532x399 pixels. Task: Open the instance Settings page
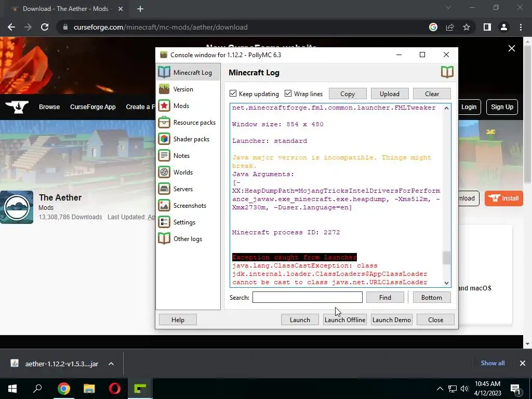(x=188, y=222)
